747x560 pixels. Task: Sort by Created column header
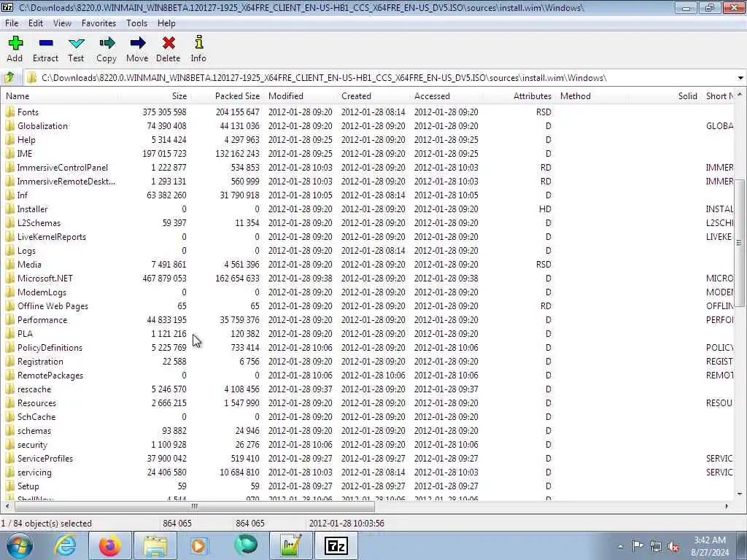click(374, 96)
